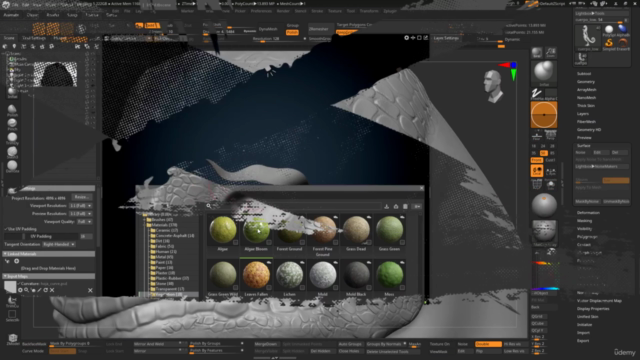Tick the checkbox on Grass Green thumbnail
This screenshot has width=640, height=360.
tap(402, 242)
